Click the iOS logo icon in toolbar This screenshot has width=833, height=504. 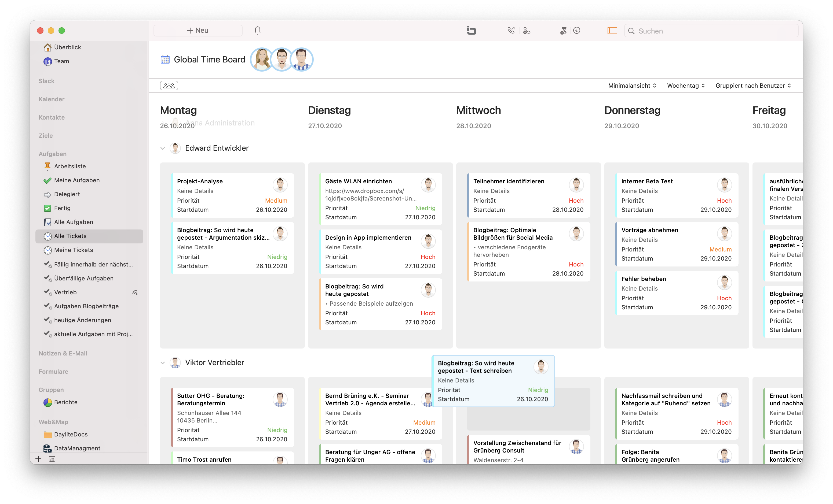pyautogui.click(x=471, y=30)
